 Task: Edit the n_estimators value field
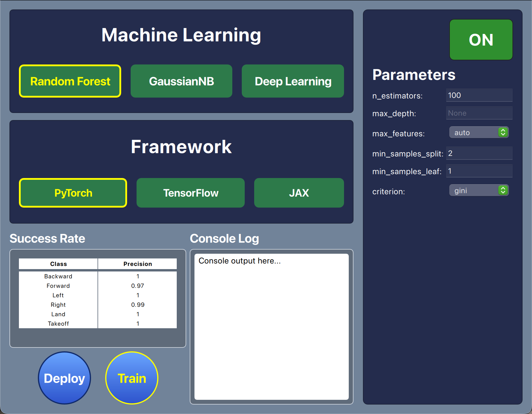[x=479, y=95]
